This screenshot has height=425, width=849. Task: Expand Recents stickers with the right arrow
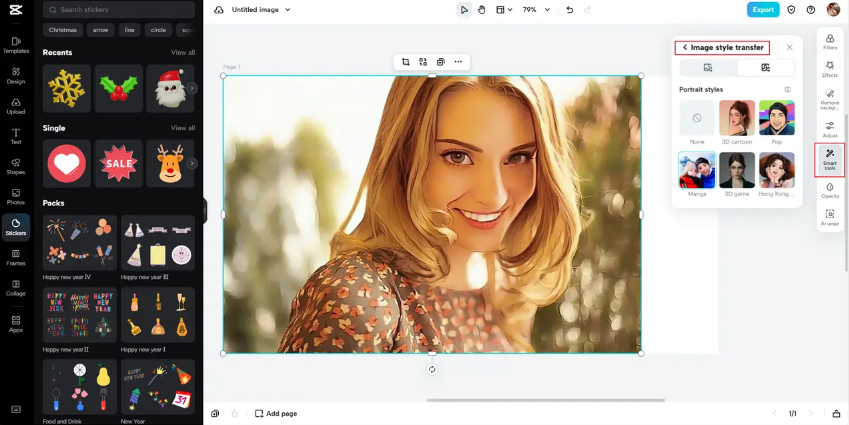tap(192, 88)
